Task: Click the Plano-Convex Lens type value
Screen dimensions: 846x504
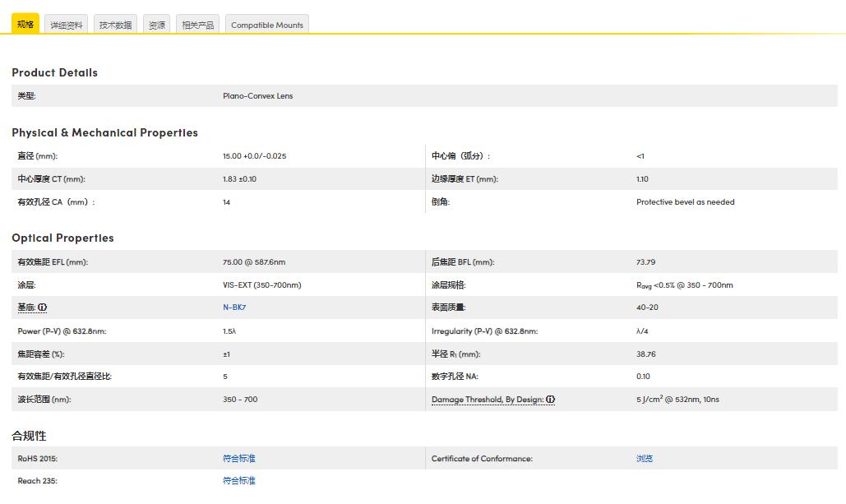Action: [x=257, y=96]
